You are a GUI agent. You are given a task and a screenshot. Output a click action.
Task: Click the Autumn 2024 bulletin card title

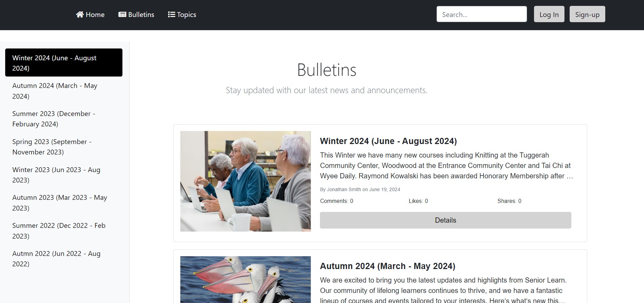pyautogui.click(x=387, y=266)
